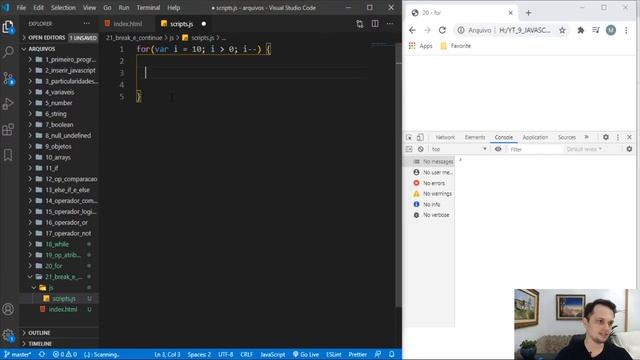This screenshot has height=360, width=640.
Task: Expand the 10_arrays folder
Action: click(58, 157)
